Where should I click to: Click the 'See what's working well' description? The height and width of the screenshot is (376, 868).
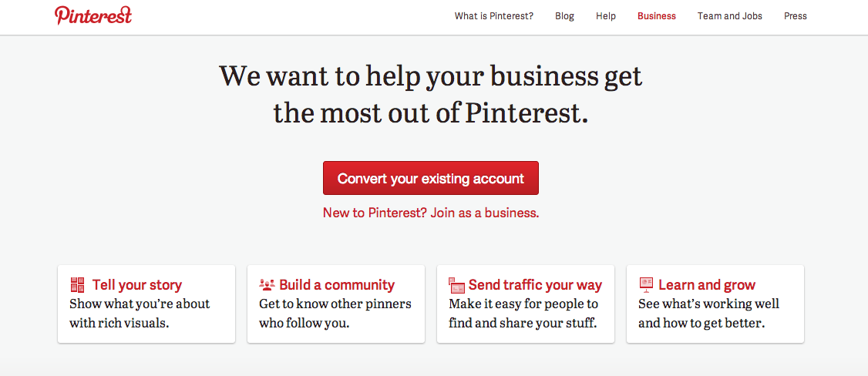(708, 313)
